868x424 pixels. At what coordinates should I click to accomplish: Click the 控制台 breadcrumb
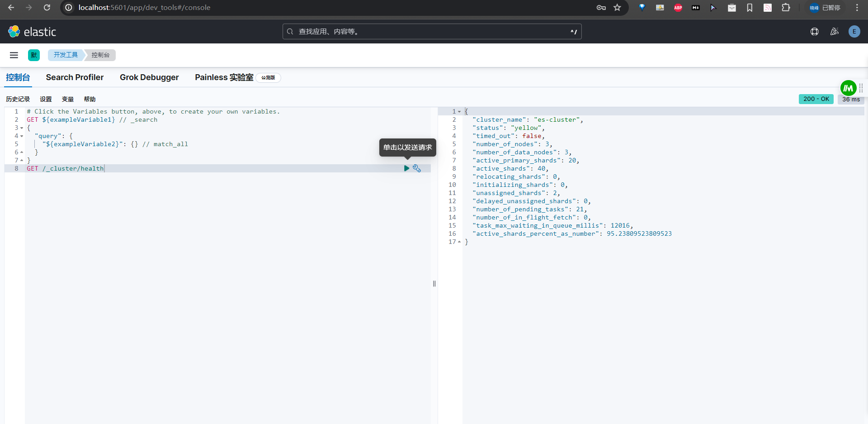pos(100,55)
